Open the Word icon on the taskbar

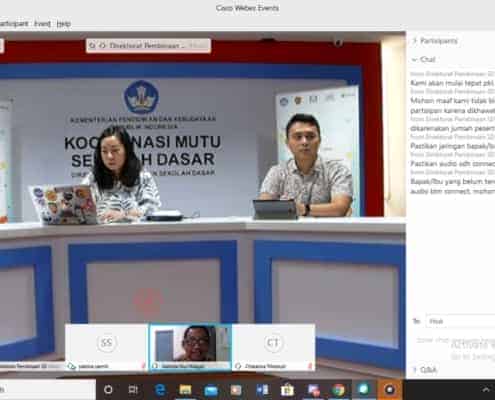262,390
